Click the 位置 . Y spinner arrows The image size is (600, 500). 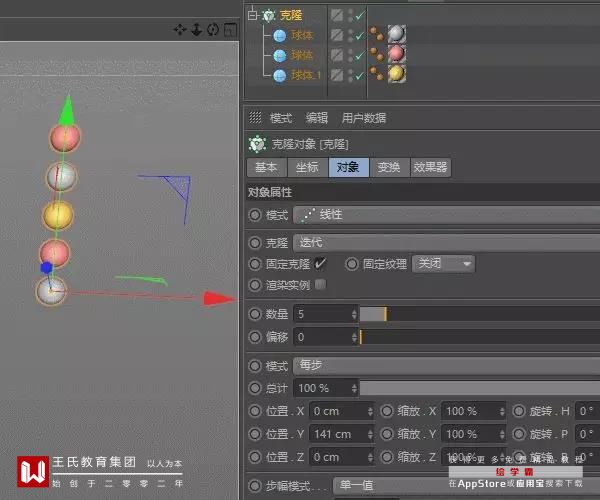[x=370, y=434]
